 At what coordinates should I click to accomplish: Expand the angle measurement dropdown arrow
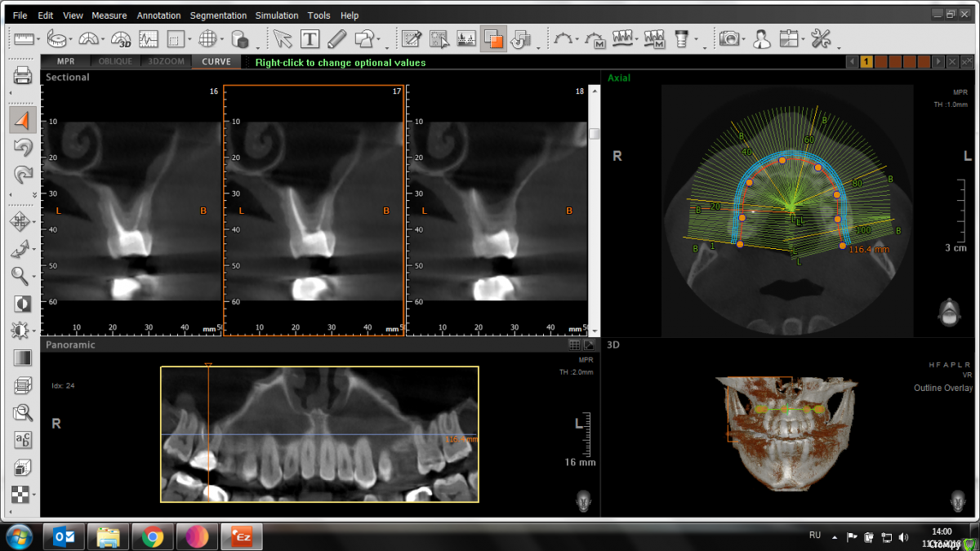103,39
